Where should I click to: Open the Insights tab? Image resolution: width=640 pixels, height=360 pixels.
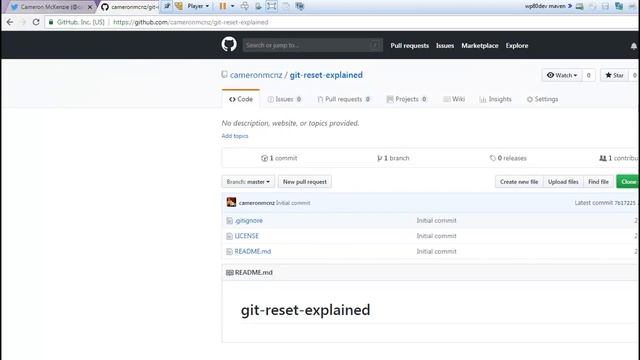496,99
